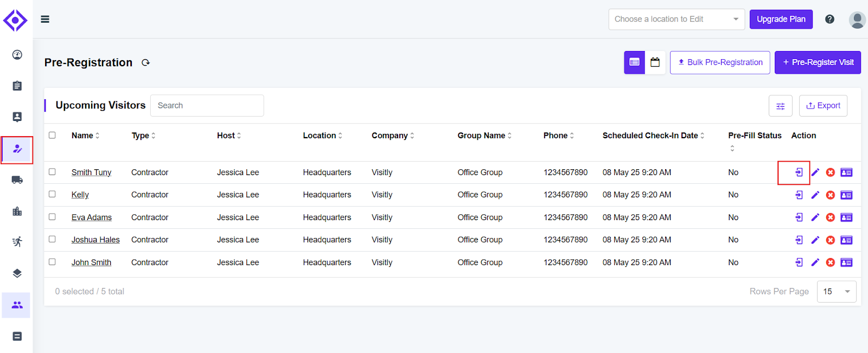Click the Visitly logo icon
868x353 pixels.
click(15, 21)
